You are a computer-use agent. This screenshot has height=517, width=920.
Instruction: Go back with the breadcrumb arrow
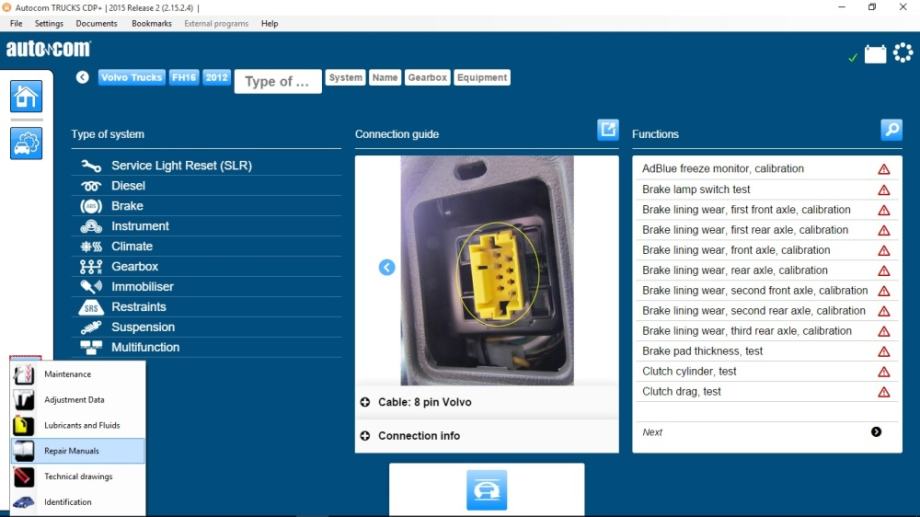[x=82, y=77]
